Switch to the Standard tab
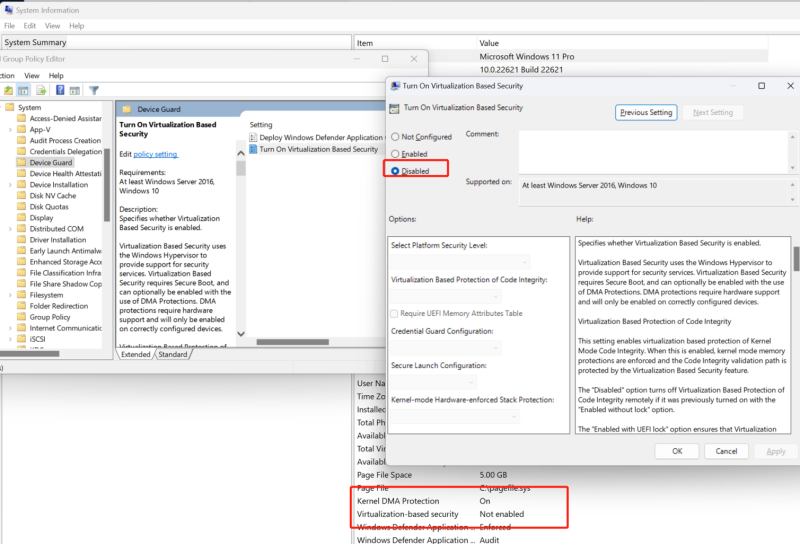This screenshot has height=544, width=800. 173,354
